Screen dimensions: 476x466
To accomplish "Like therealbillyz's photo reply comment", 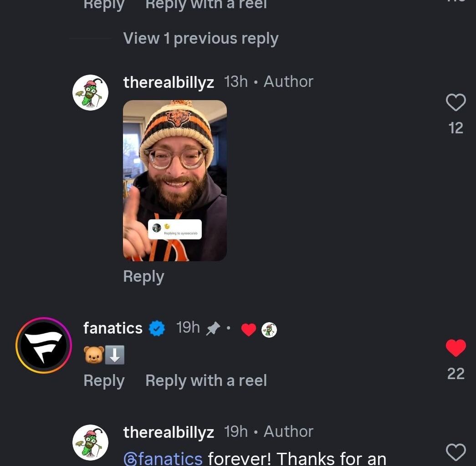I will tap(456, 103).
